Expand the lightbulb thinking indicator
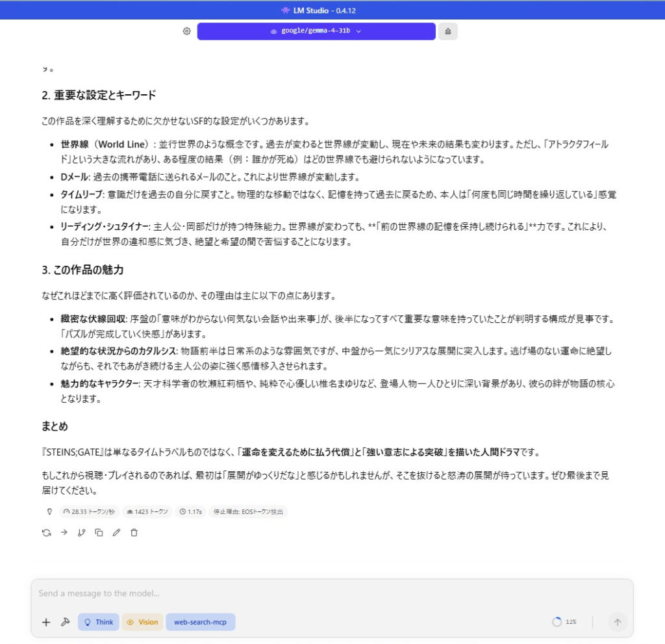 (49, 511)
